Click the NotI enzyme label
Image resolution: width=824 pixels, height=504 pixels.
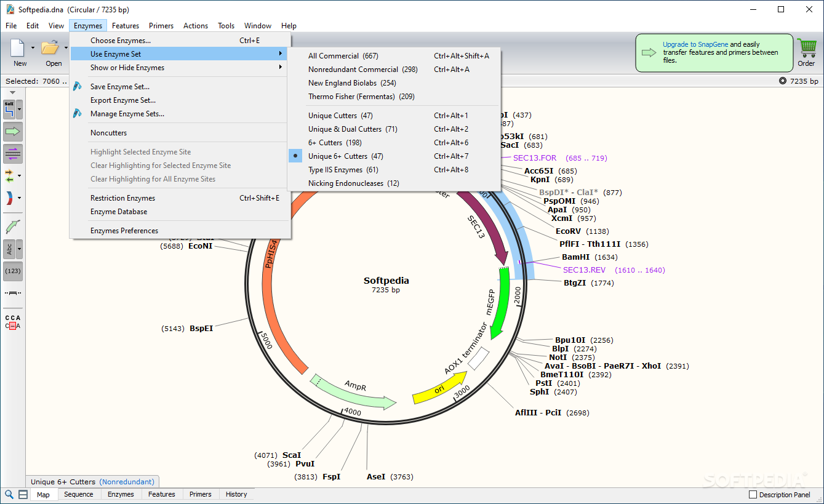558,358
